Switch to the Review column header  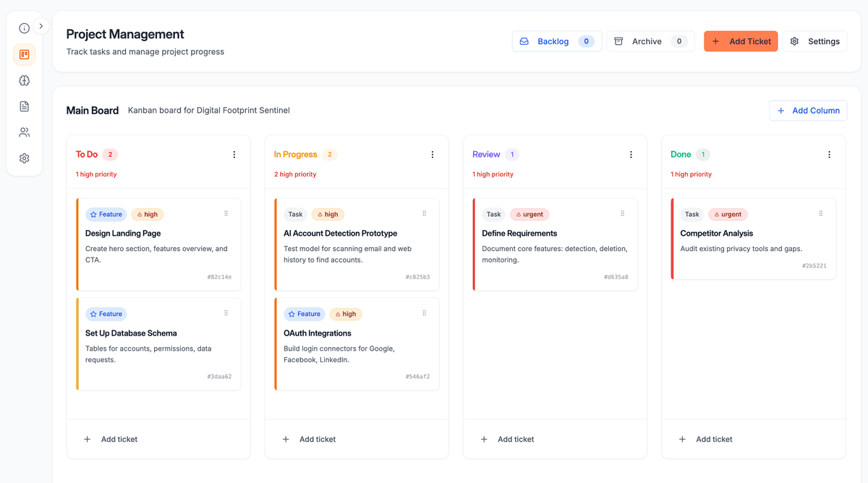[x=485, y=154]
